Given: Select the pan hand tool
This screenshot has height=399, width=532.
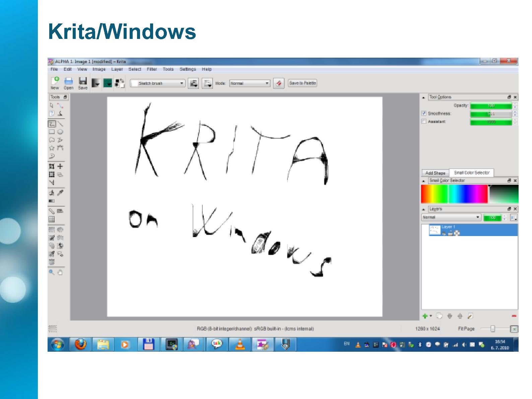Looking at the screenshot, I should coord(60,272).
